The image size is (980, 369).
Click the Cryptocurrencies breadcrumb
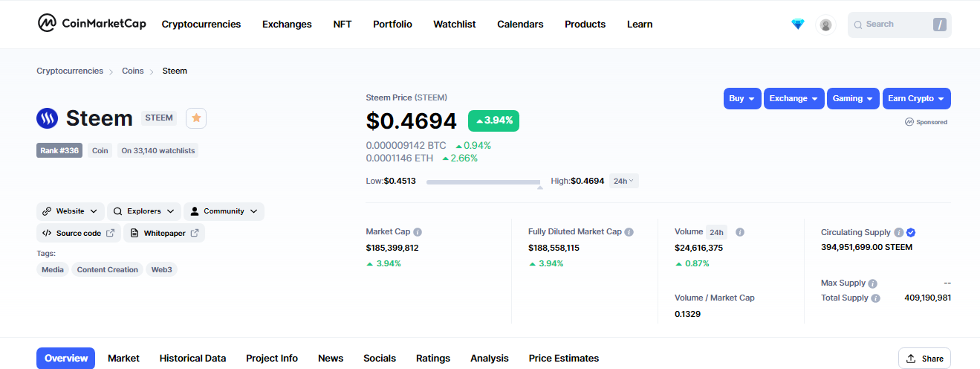tap(70, 71)
